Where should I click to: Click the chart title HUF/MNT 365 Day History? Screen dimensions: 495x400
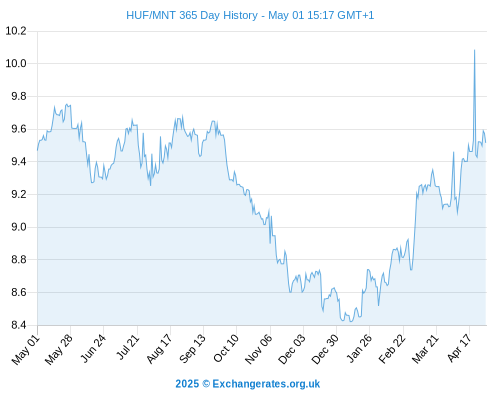tap(192, 15)
